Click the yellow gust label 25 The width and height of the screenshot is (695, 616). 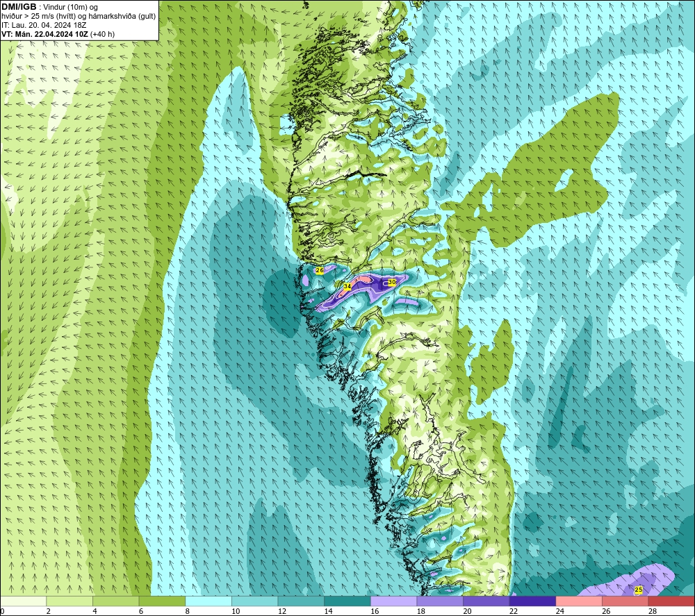pyautogui.click(x=638, y=590)
